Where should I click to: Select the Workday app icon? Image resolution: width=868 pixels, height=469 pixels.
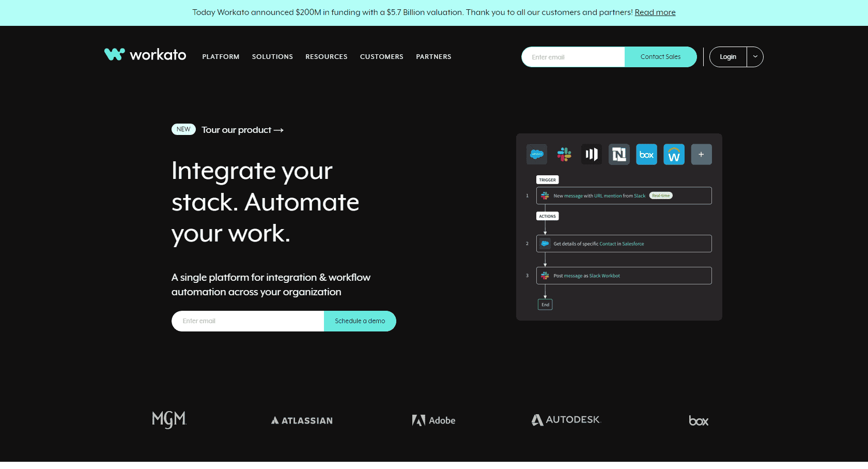pyautogui.click(x=674, y=154)
